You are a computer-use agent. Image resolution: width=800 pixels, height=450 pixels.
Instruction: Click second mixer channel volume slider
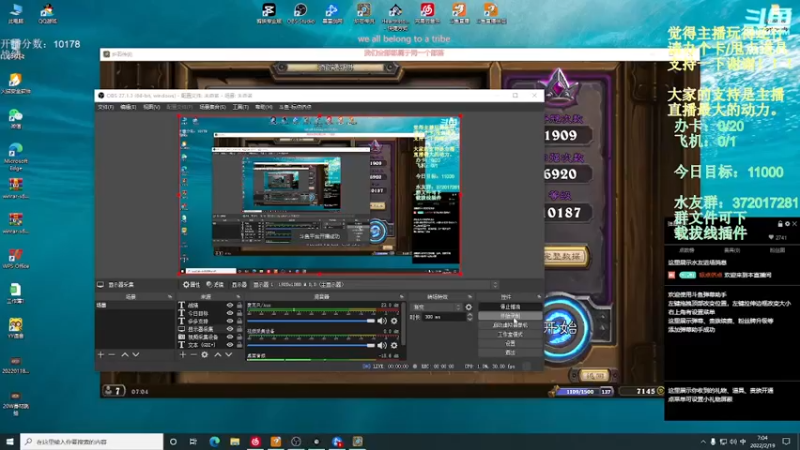[x=311, y=345]
